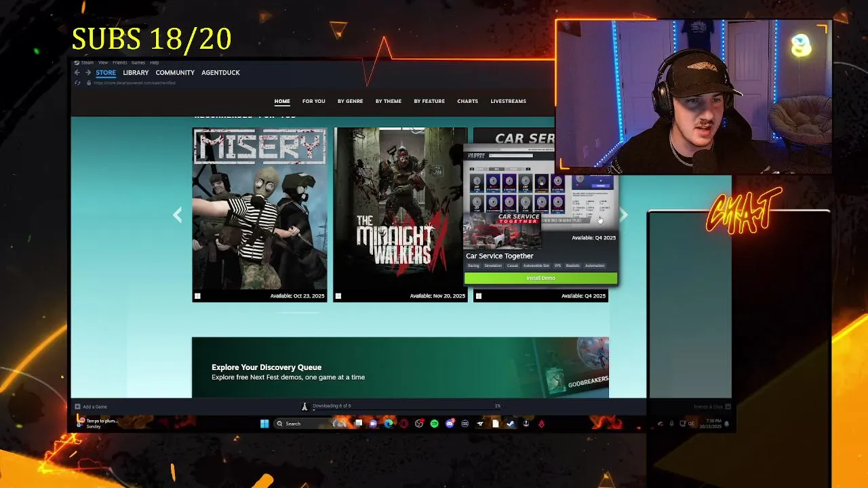868x488 pixels.
Task: Click the Windows icon on Misery card
Action: [197, 296]
